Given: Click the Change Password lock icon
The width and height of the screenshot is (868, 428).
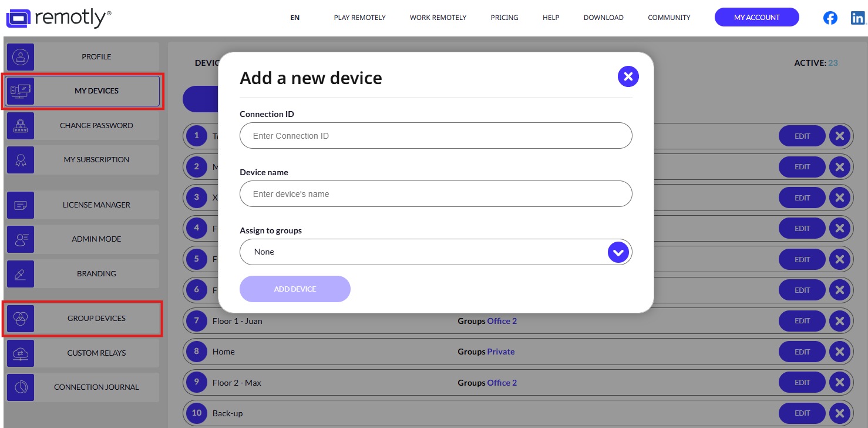Looking at the screenshot, I should coord(21,126).
